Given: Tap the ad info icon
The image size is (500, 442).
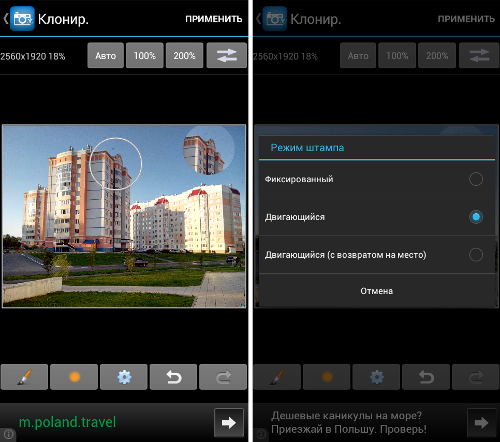Looking at the screenshot, I should point(8,434).
